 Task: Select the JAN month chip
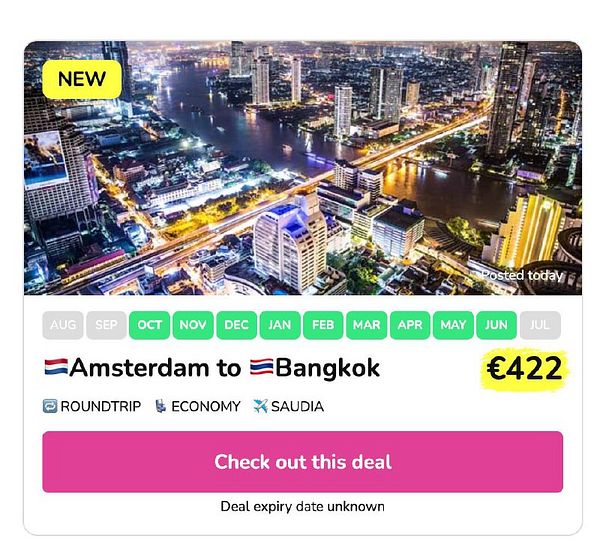(x=280, y=325)
